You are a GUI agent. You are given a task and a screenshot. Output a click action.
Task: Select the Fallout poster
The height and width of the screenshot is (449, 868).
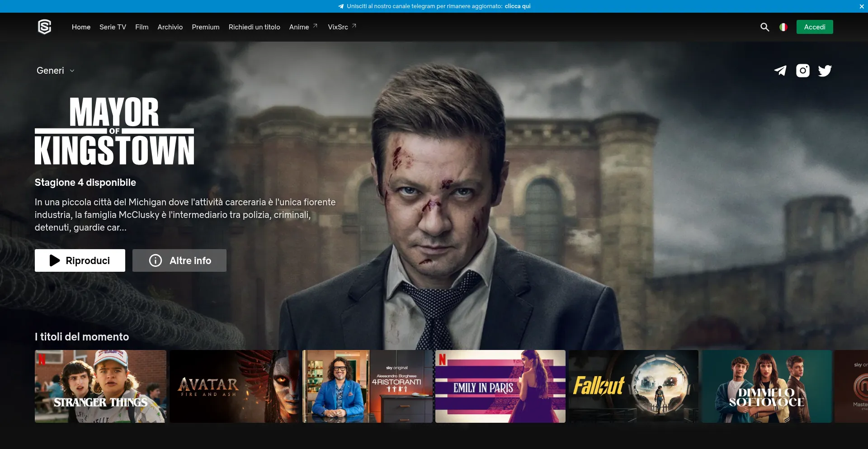(x=633, y=386)
